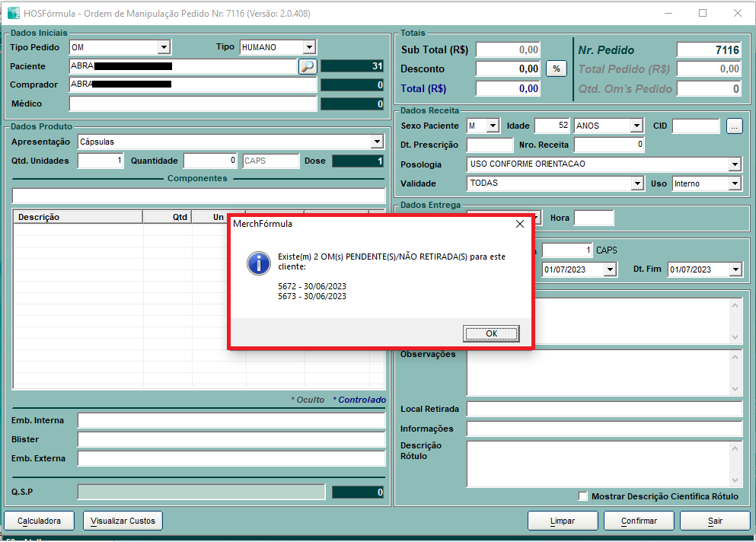Screen dimensions: 756x542
Task: Click the percent discount button
Action: [x=557, y=69]
